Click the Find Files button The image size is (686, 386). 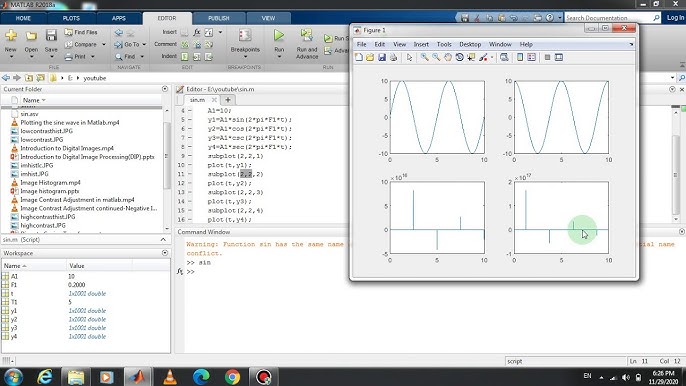tap(81, 32)
